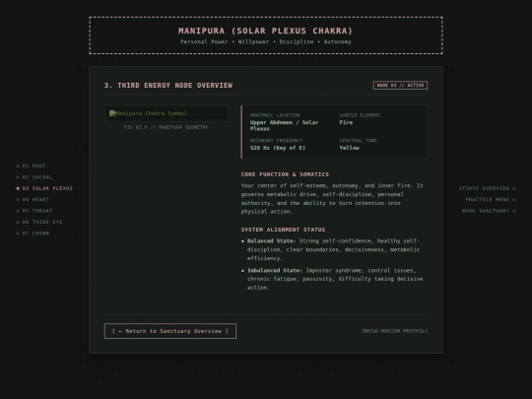The width and height of the screenshot is (532, 399).
Task: Click the broken Manipura Chakra Symbol image
Action: pos(166,113)
